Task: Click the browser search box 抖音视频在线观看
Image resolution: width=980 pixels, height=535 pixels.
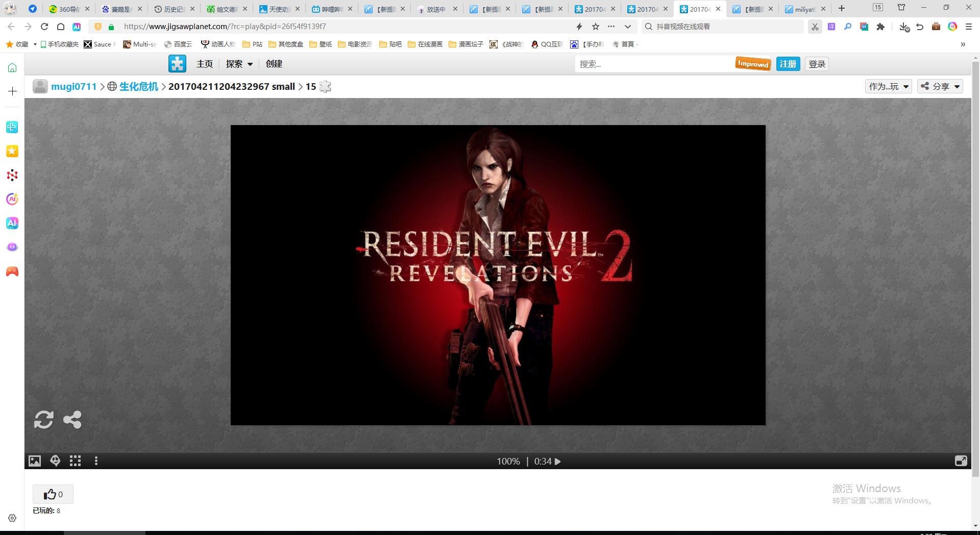Action: point(723,27)
